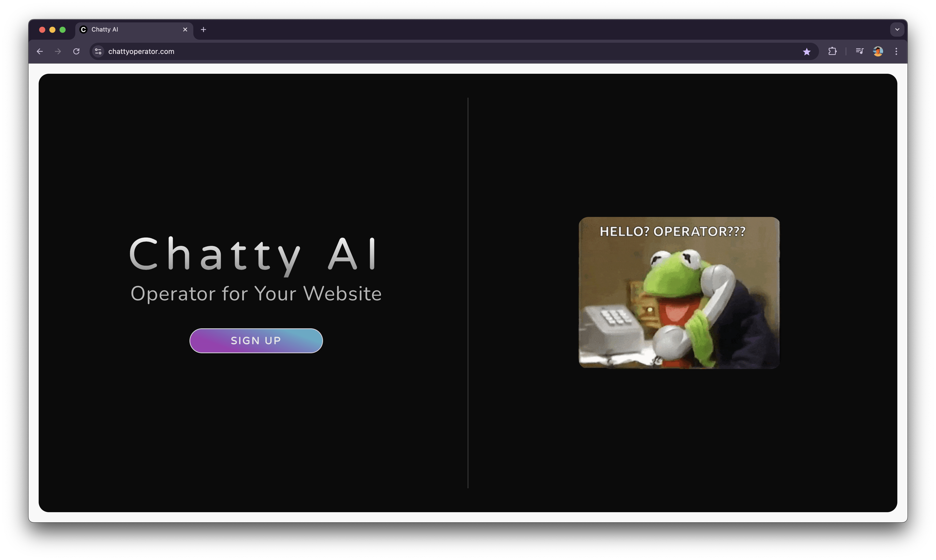Viewport: 936px width, 560px height.
Task: Open the media controls icon
Action: (859, 51)
